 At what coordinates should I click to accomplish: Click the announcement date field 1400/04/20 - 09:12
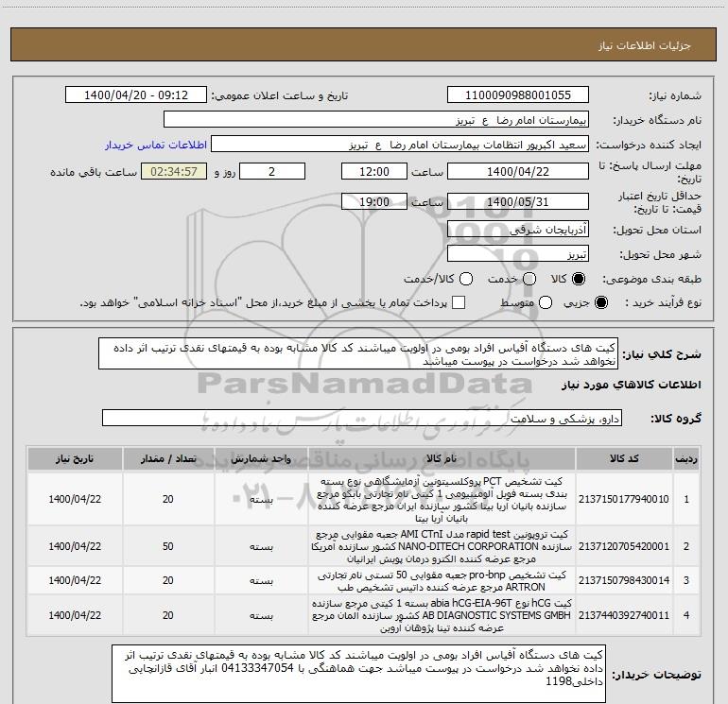(x=136, y=95)
